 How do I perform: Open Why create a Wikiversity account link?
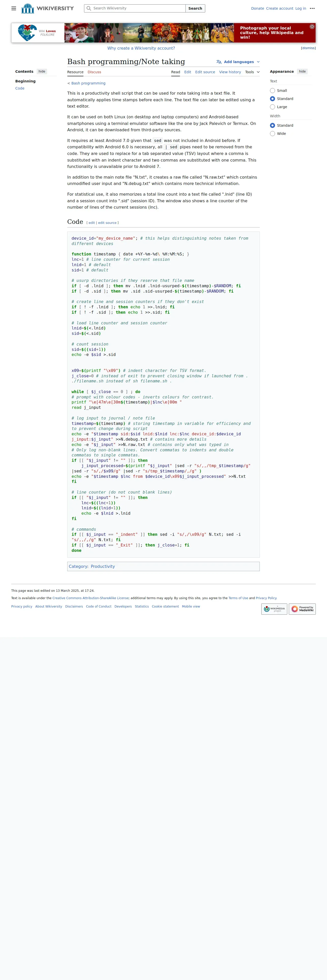pyautogui.click(x=141, y=48)
